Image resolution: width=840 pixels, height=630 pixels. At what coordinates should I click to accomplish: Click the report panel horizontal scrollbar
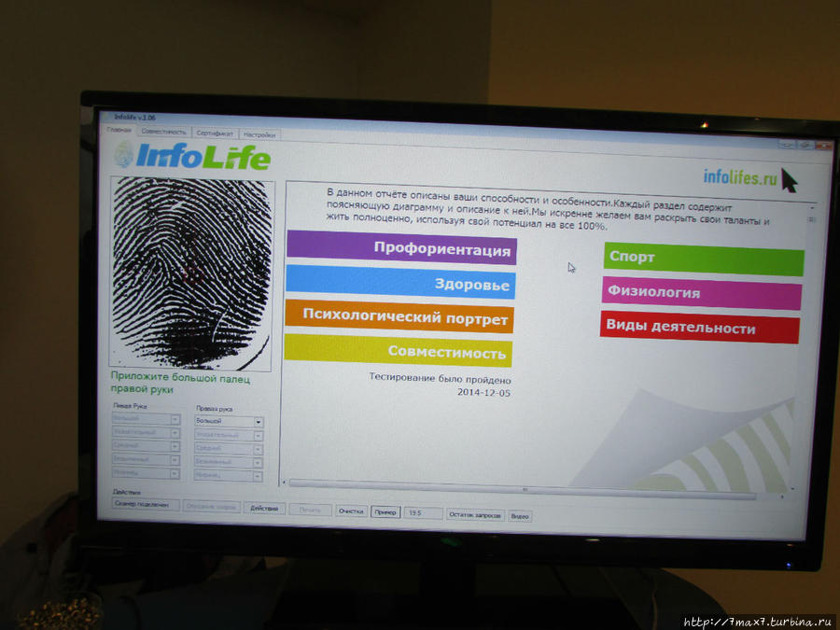[x=523, y=490]
